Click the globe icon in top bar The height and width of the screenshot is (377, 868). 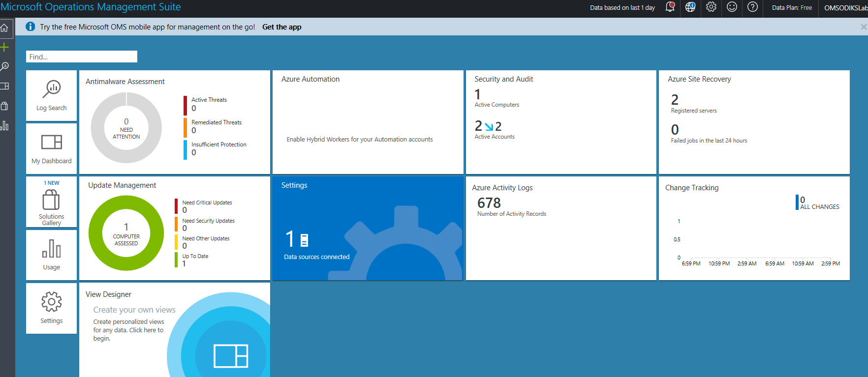(x=690, y=7)
